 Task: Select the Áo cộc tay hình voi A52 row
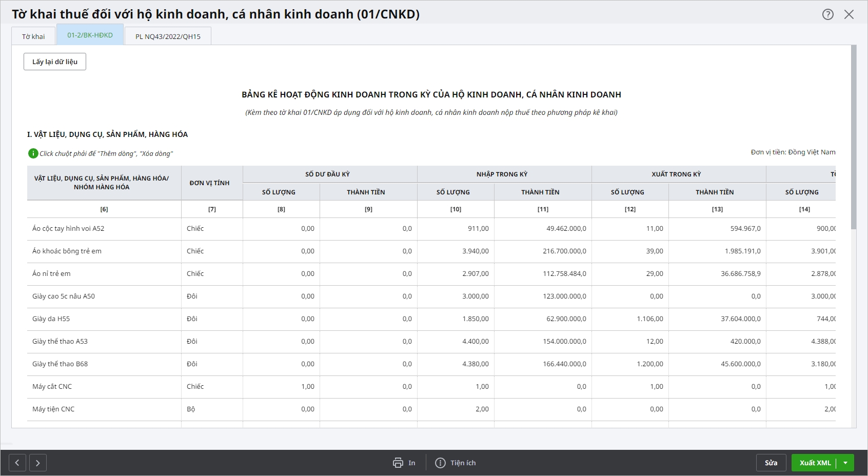[68, 229]
